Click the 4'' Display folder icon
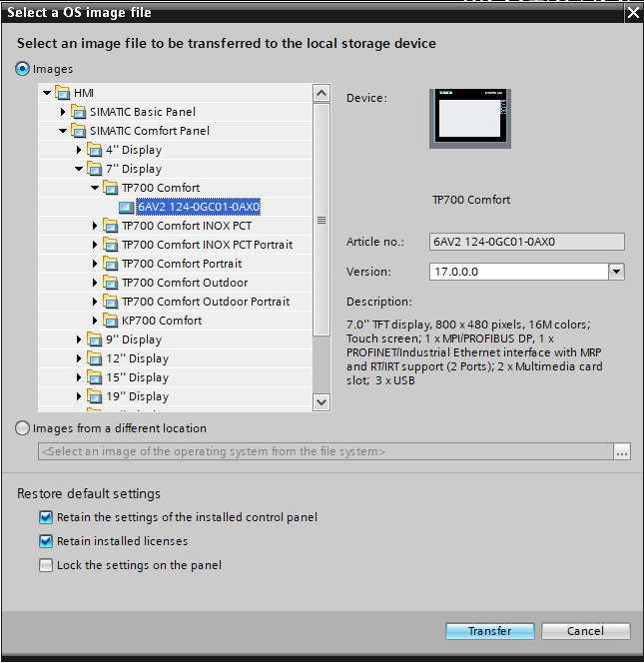Image resolution: width=644 pixels, height=663 pixels. 95,150
